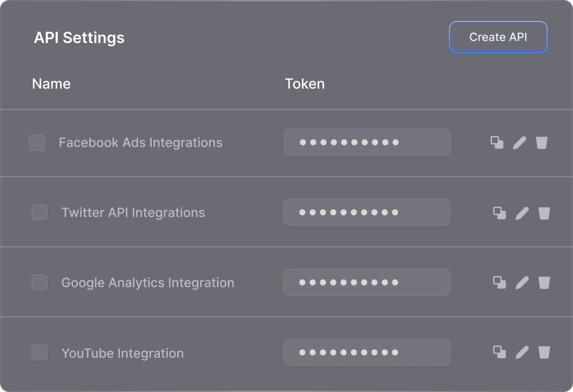Check the Facebook Ads Integrations checkbox
This screenshot has height=392, width=573.
(37, 143)
